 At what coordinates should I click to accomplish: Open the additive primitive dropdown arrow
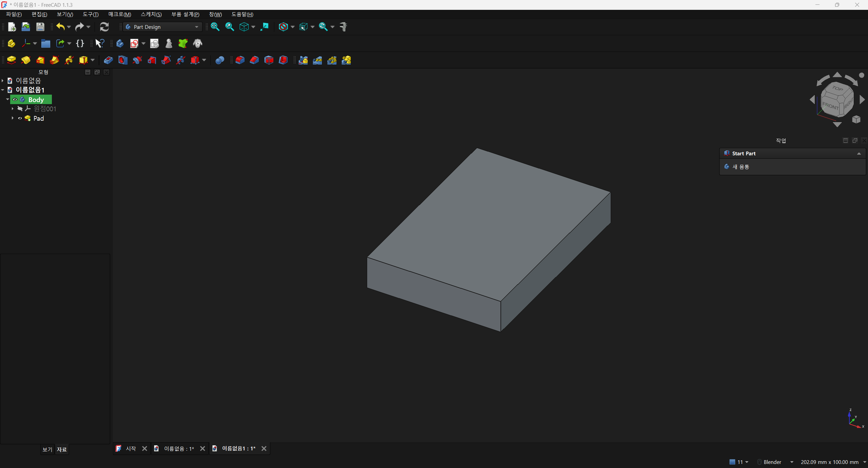(x=92, y=60)
